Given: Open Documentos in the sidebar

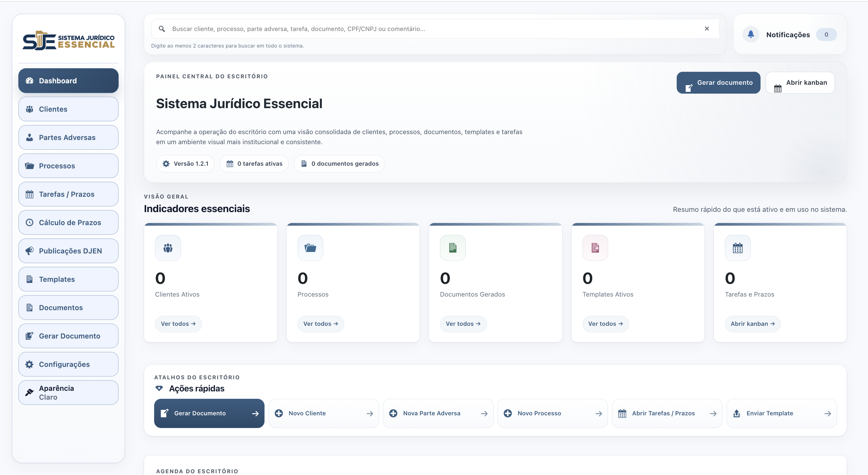Looking at the screenshot, I should point(68,308).
